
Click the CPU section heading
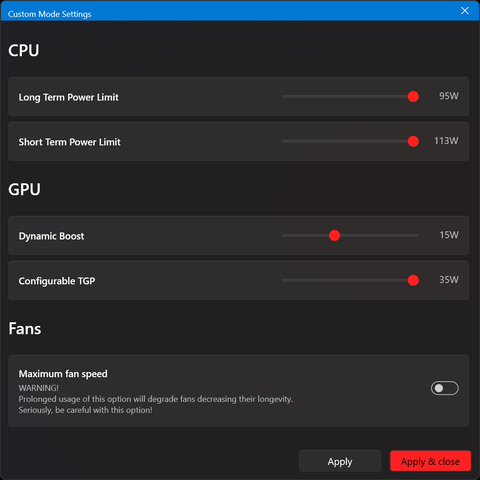click(24, 51)
